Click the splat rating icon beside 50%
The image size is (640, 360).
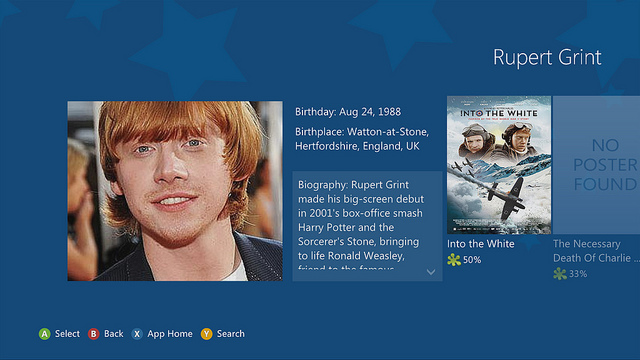pos(453,260)
